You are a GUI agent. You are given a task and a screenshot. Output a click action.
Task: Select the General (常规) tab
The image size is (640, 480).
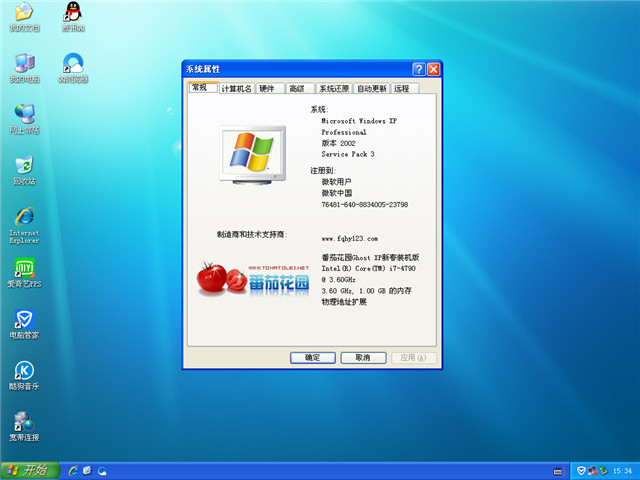pos(202,87)
